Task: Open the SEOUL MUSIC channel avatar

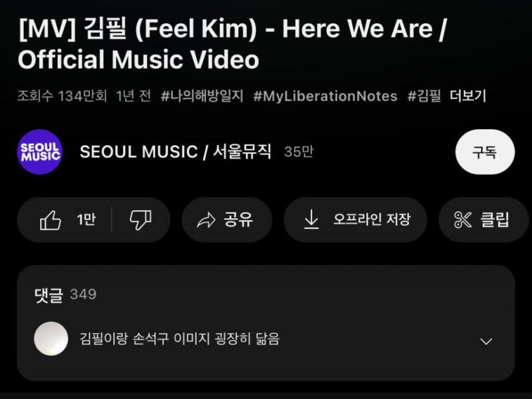Action: coord(40,151)
